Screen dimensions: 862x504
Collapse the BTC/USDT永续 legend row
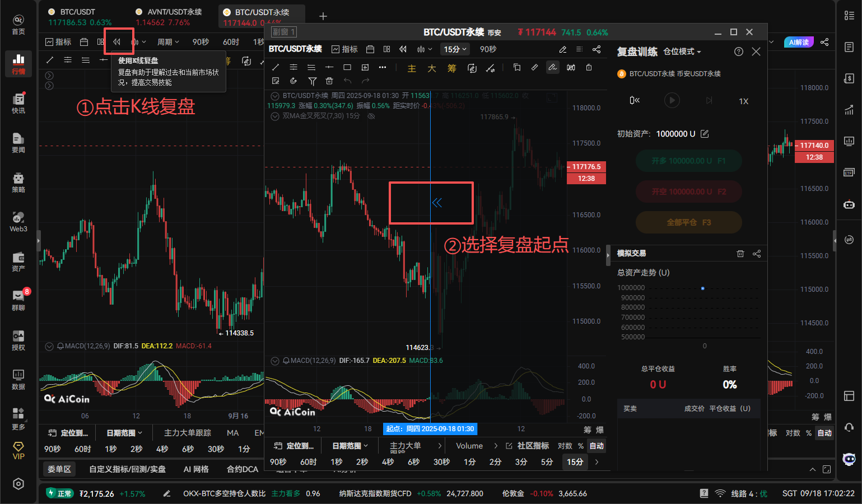[x=275, y=96]
